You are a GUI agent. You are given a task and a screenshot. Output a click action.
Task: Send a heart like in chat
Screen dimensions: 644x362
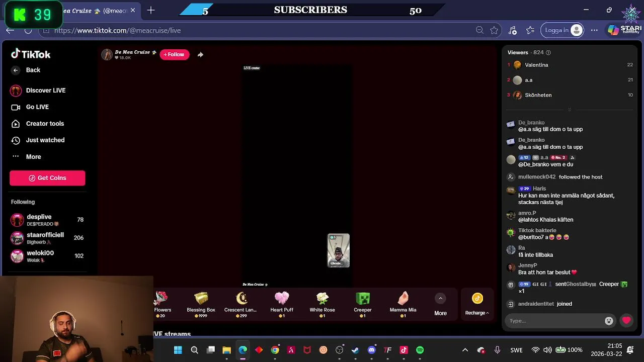coord(626,321)
